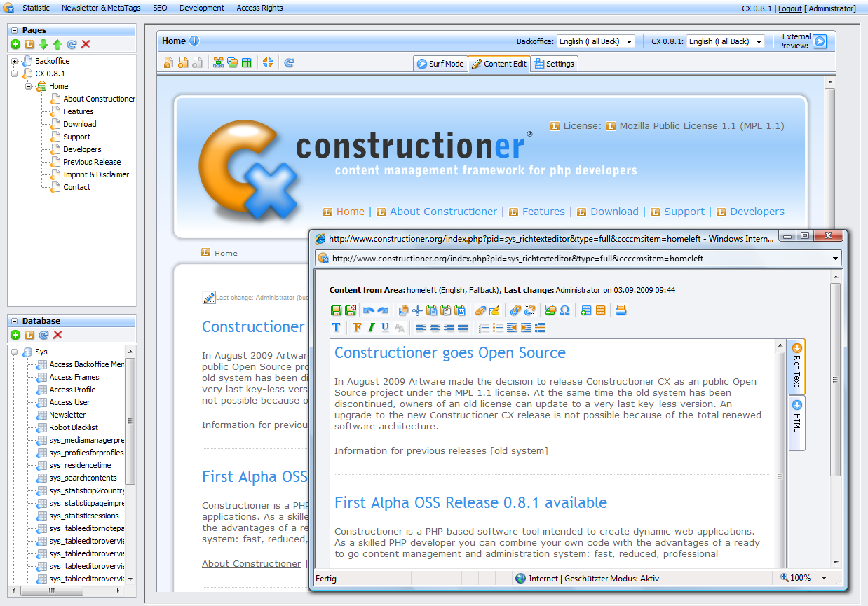Toggle underline formatting in the editor
This screenshot has height=606, width=868.
(x=386, y=327)
